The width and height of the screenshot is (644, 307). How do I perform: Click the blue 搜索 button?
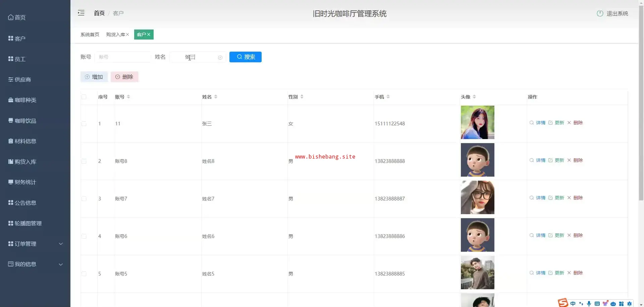pos(245,57)
